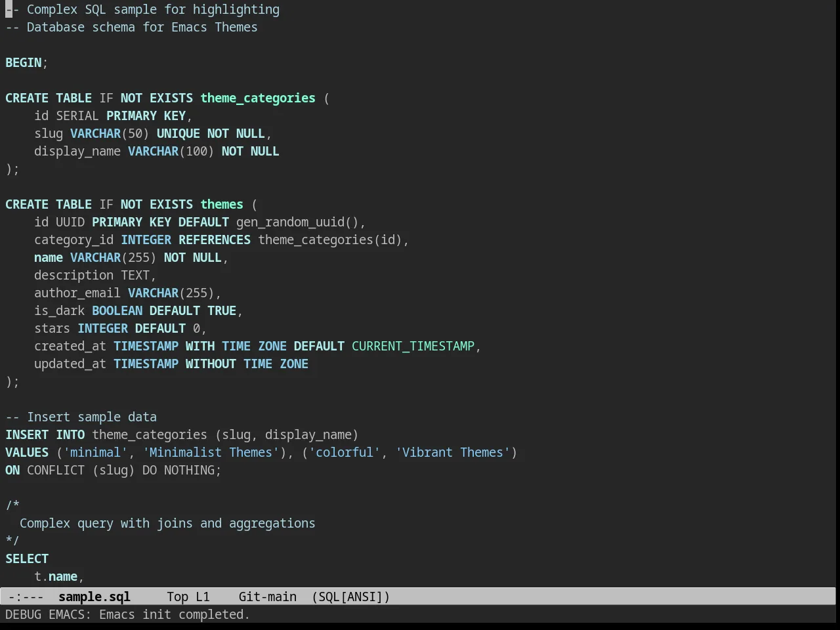Click the 'minimal' string literal
840x630 pixels.
pos(95,452)
